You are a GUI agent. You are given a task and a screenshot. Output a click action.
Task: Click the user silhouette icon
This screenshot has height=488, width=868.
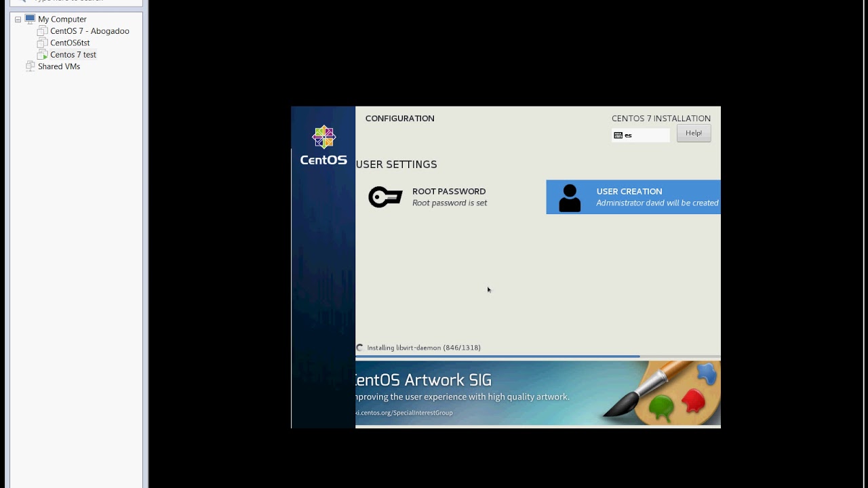[x=570, y=198]
